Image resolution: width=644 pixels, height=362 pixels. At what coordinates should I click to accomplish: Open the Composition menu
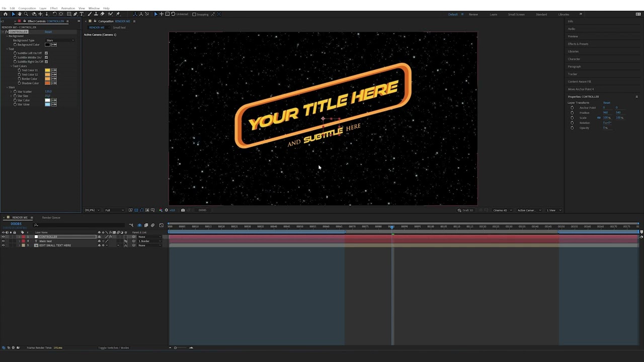coord(27,8)
